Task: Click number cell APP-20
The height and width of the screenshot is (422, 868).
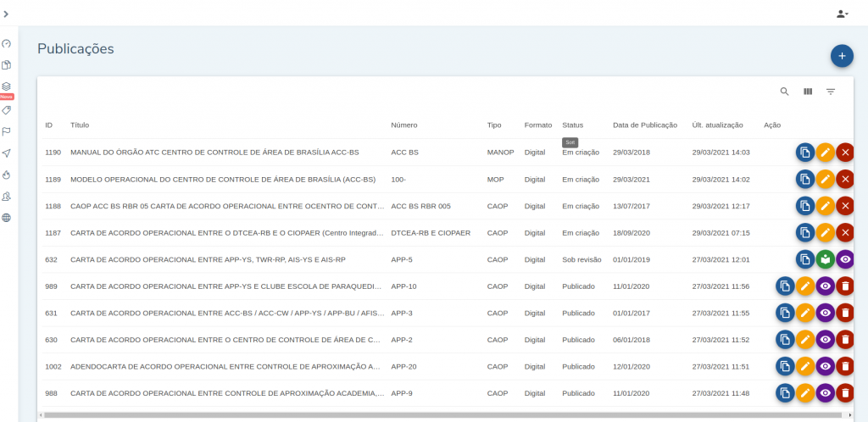Action: tap(403, 366)
